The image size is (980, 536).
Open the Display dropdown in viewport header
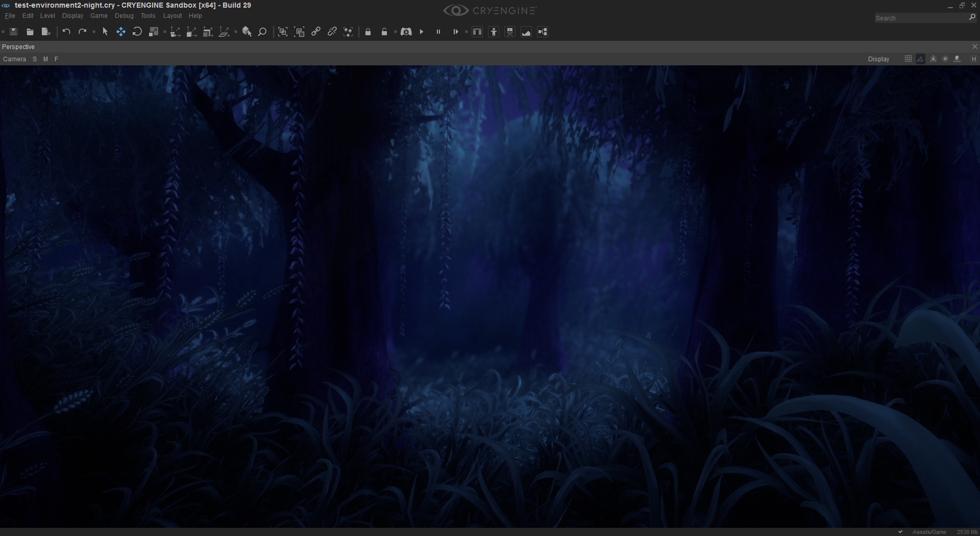(878, 59)
